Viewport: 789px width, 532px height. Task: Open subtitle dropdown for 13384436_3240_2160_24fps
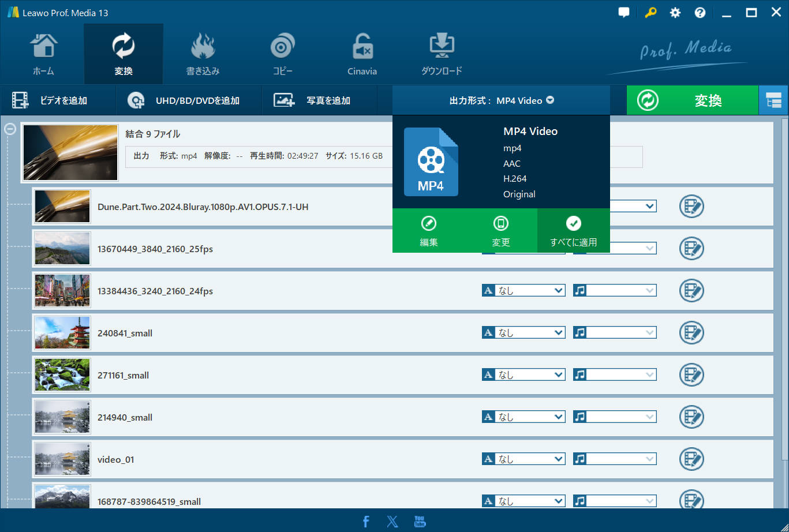(x=523, y=291)
